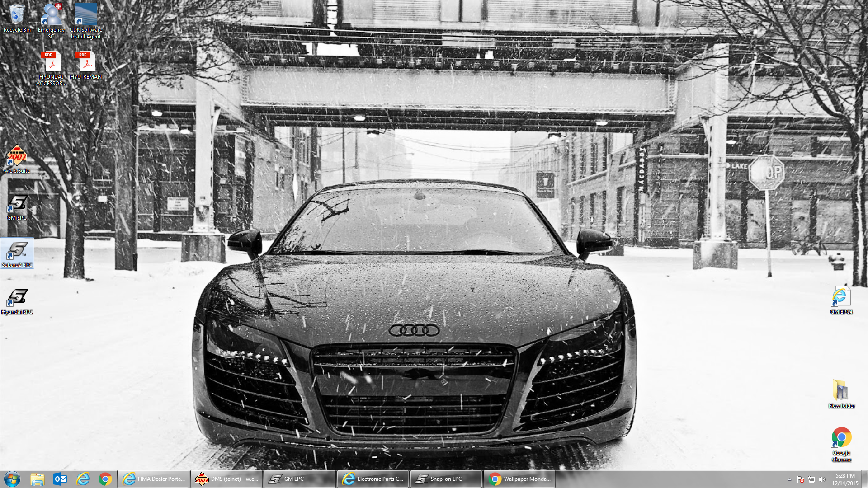
Task: Launch Outlook from the taskbar
Action: [60, 479]
